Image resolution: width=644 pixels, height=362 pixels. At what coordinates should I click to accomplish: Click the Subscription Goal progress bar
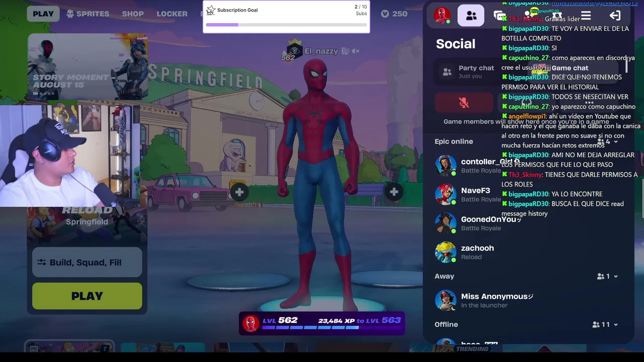[286, 25]
